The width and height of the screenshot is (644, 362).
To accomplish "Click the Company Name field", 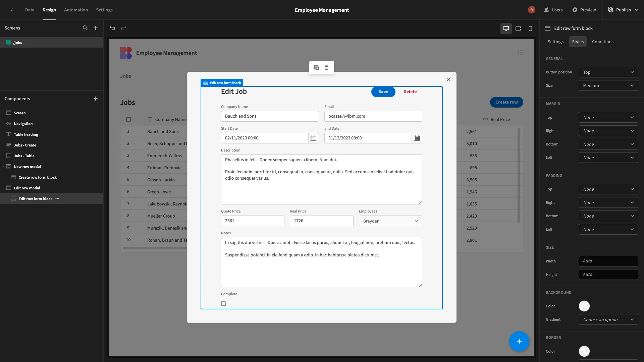I will coord(270,116).
